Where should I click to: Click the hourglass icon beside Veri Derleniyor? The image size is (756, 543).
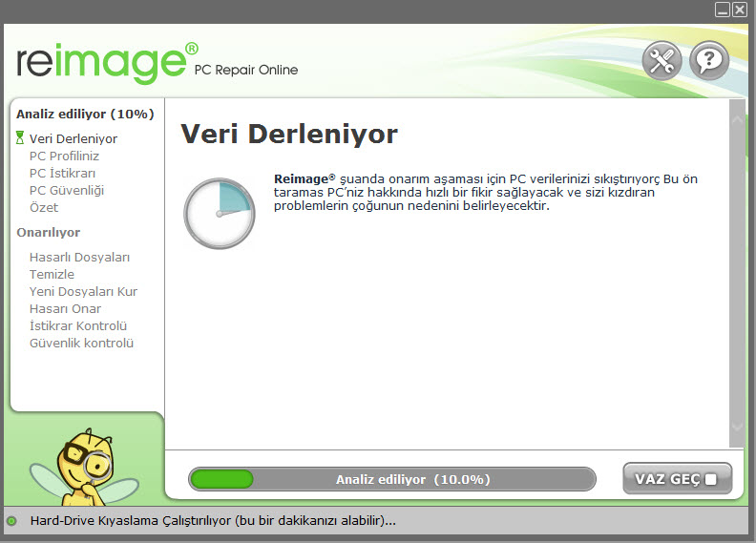point(20,137)
